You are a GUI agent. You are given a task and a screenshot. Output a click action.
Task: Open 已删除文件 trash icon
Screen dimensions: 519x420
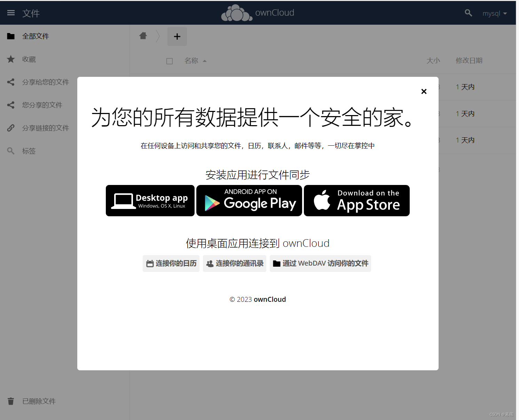point(10,401)
